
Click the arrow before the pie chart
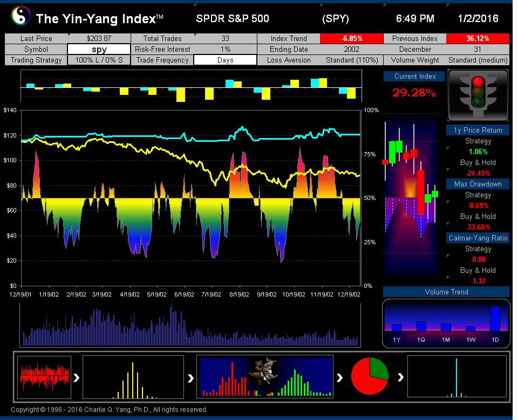pos(339,377)
